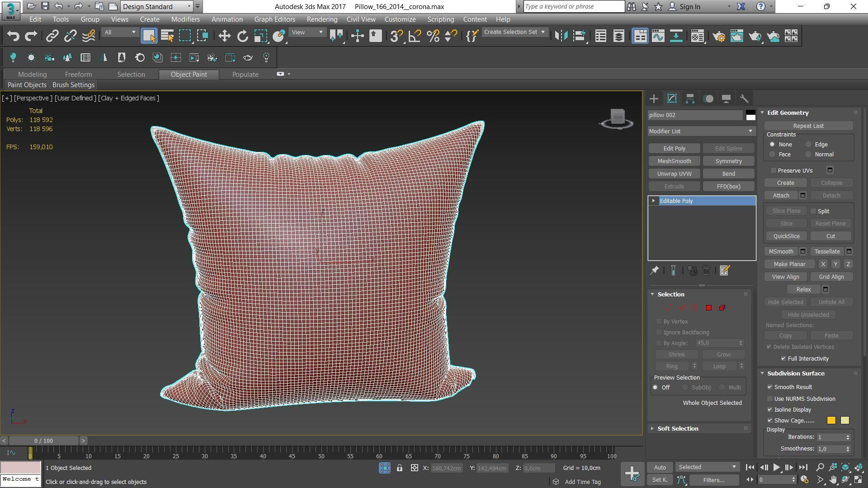This screenshot has height=488, width=868.
Task: Toggle the 3D Snaps button
Action: (x=396, y=36)
